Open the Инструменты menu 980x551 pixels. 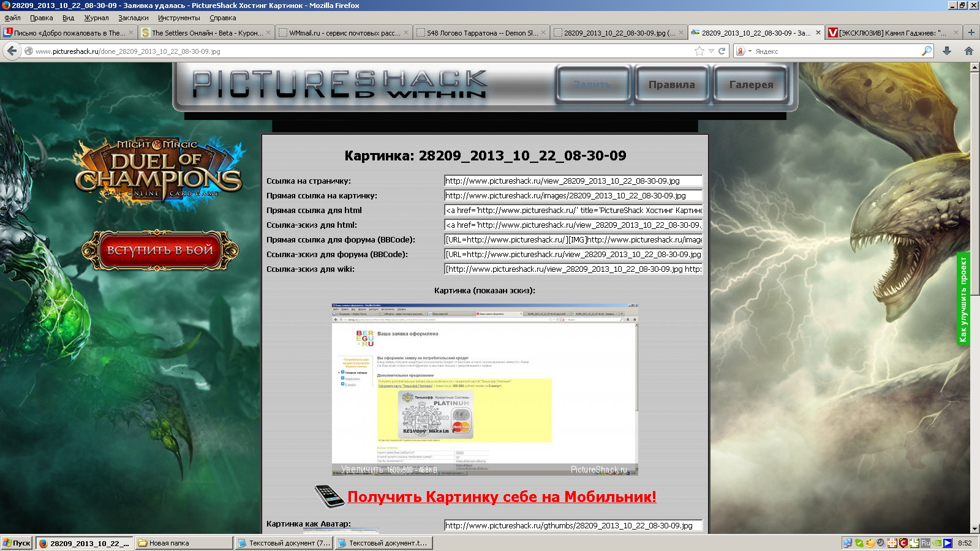tap(179, 18)
